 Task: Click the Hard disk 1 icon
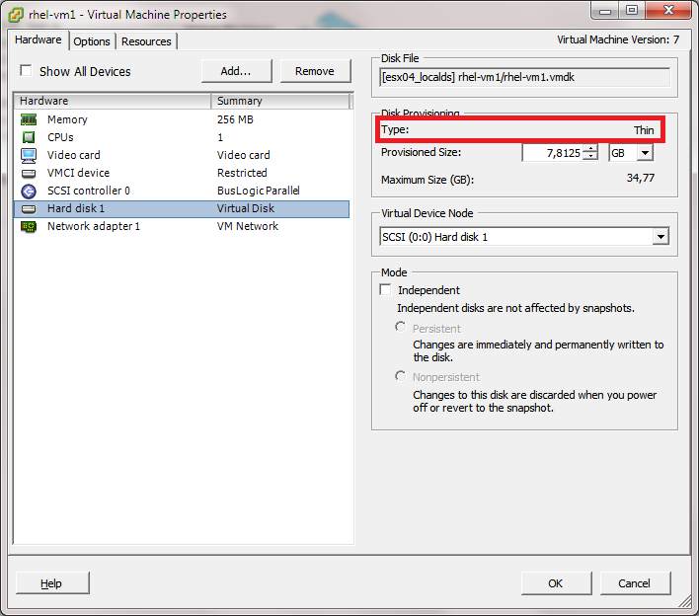(29, 208)
